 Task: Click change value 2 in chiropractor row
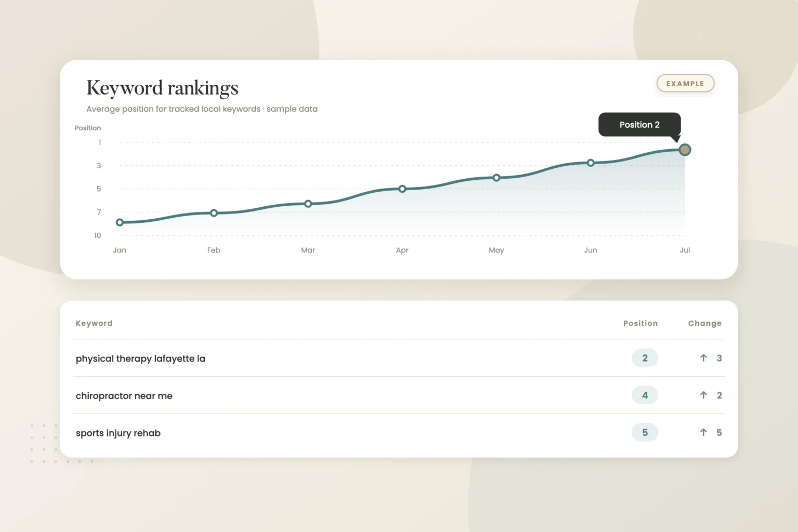tap(719, 395)
